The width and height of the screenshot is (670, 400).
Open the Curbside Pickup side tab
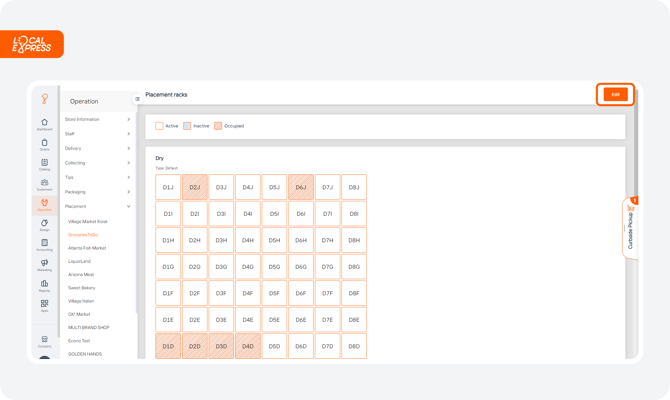point(630,228)
